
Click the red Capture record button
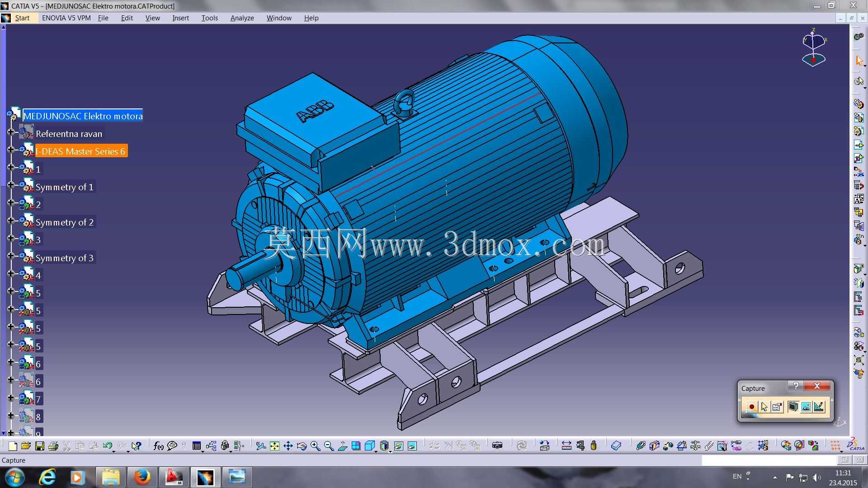coord(751,407)
